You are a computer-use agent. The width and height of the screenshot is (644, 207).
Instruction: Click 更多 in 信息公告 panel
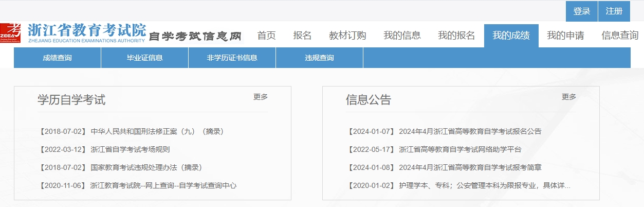(x=568, y=97)
